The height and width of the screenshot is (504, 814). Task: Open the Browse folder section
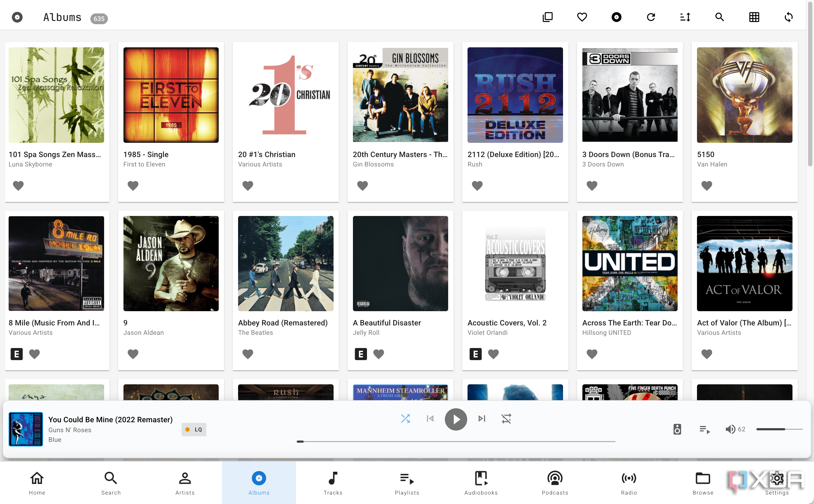(x=703, y=483)
